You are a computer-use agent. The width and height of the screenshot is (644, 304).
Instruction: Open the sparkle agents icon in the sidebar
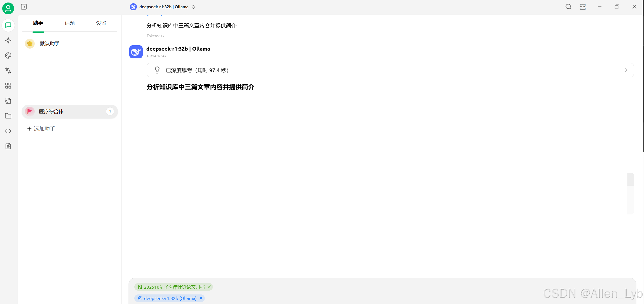coord(8,41)
